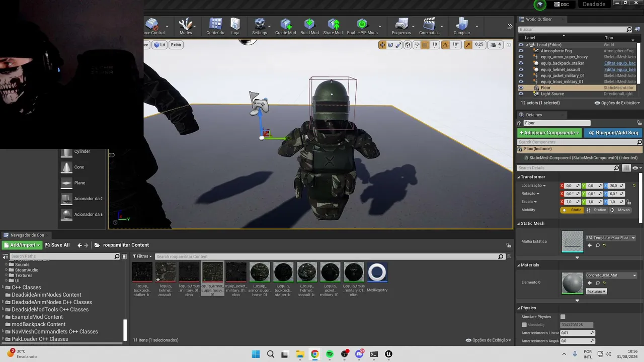The width and height of the screenshot is (644, 362).
Task: Open the Modes toolbar button
Action: click(x=186, y=26)
